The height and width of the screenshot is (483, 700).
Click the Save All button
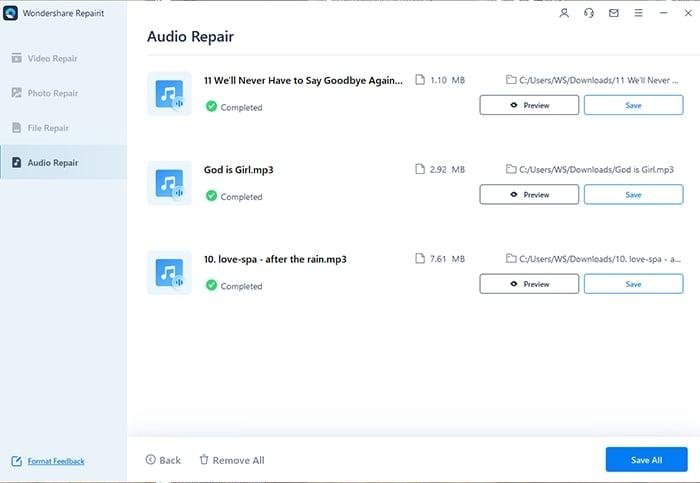646,459
